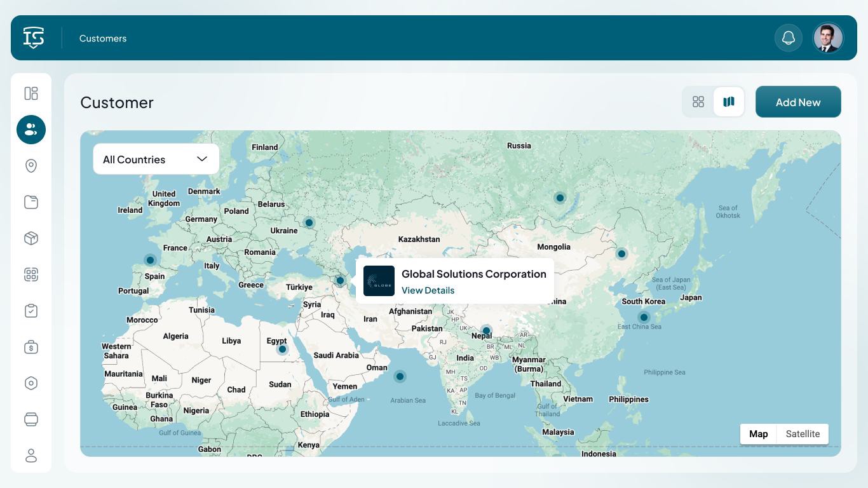Click the map marker near Nepal

(x=486, y=330)
